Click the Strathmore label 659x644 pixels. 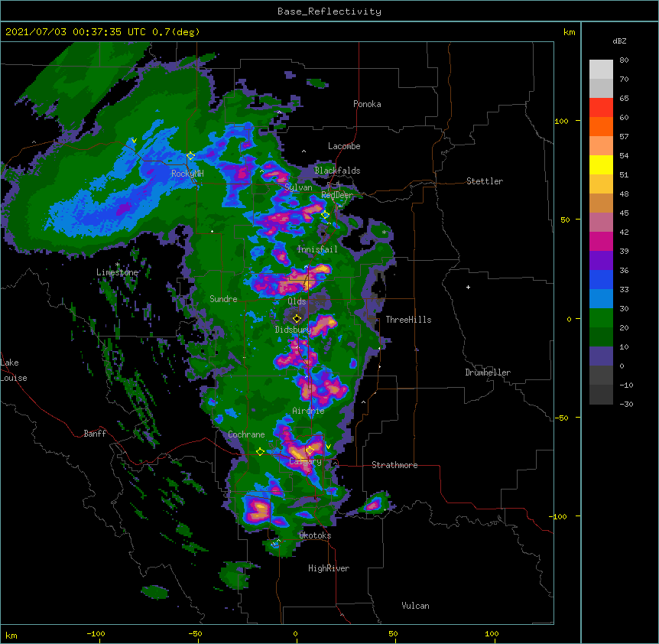pos(394,465)
